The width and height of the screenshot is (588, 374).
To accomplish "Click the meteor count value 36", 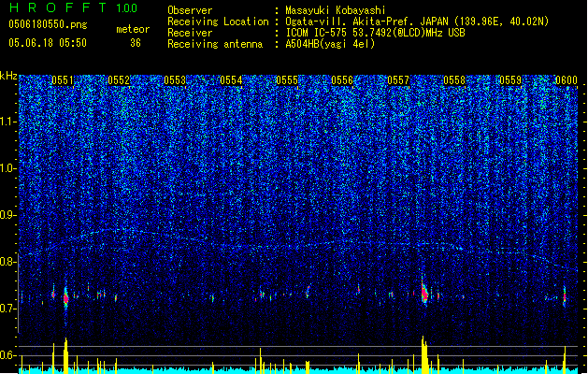I will pos(136,43).
